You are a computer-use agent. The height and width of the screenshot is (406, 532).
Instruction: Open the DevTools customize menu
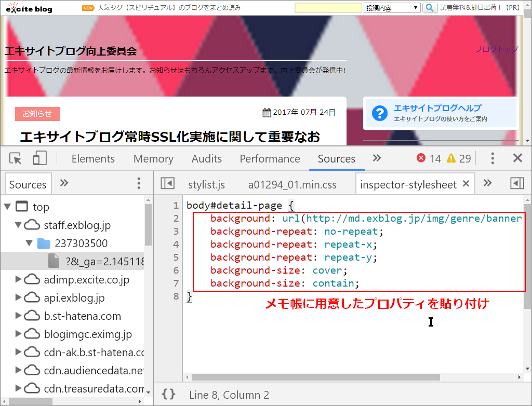click(493, 158)
